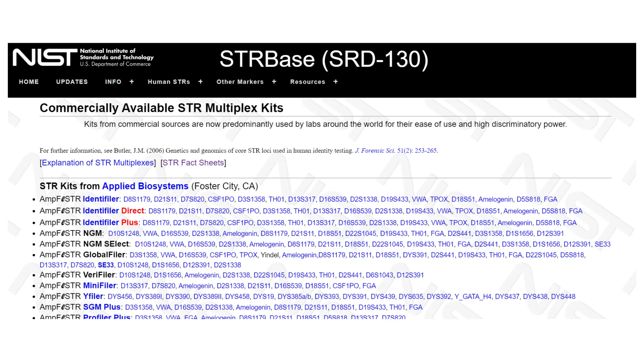Expand the Human STRs plus icon
This screenshot has height=362, width=644.
(x=200, y=82)
